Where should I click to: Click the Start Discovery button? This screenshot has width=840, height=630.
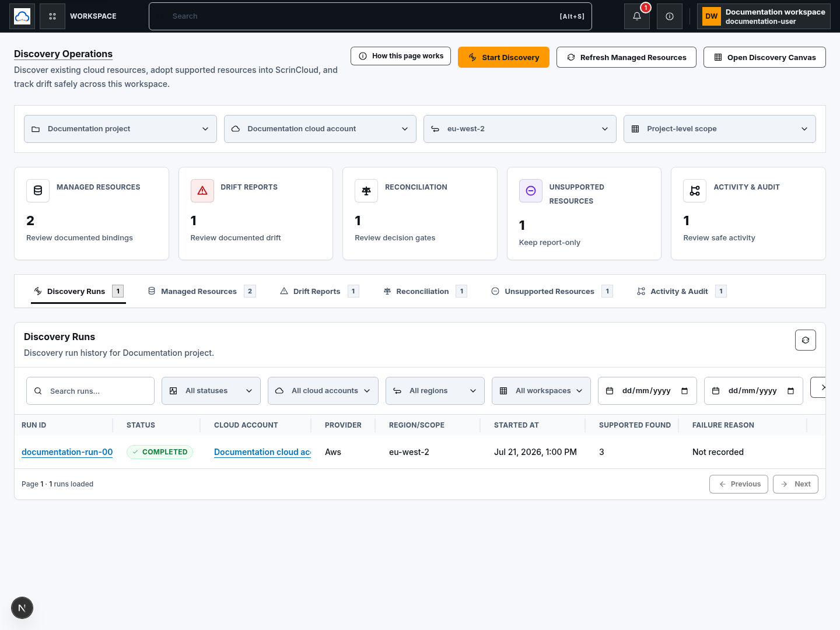pos(503,57)
